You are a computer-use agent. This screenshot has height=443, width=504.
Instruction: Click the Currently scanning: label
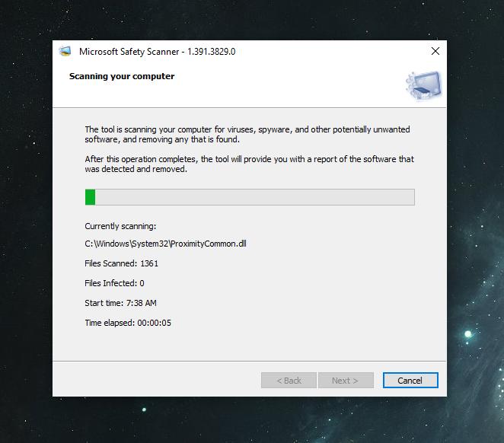pyautogui.click(x=120, y=226)
